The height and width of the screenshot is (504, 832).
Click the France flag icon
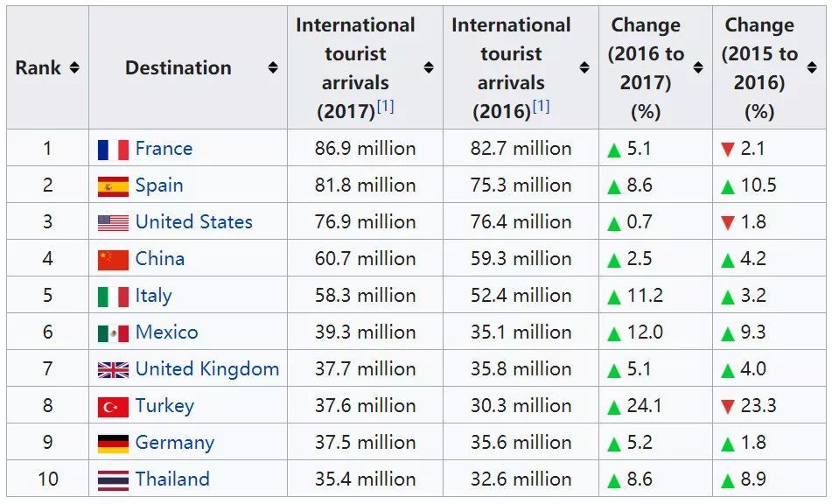(113, 150)
